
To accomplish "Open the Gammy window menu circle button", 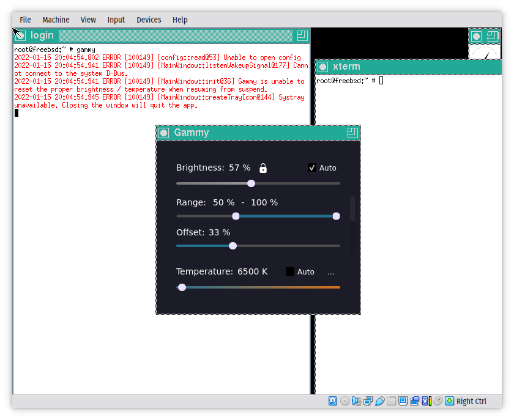I will (x=164, y=133).
